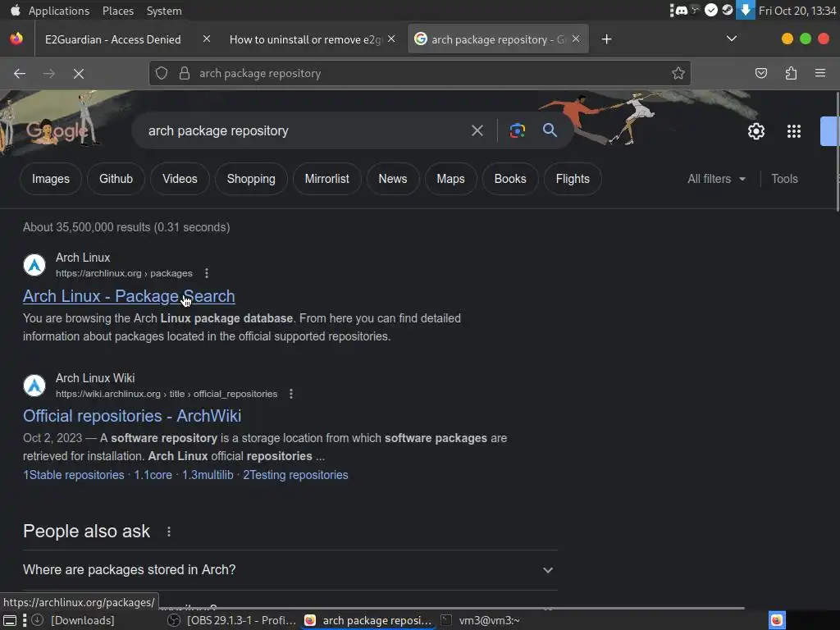Screen dimensions: 840x630
Task: Open Official repositories - ArchWiki result
Action: (x=132, y=416)
